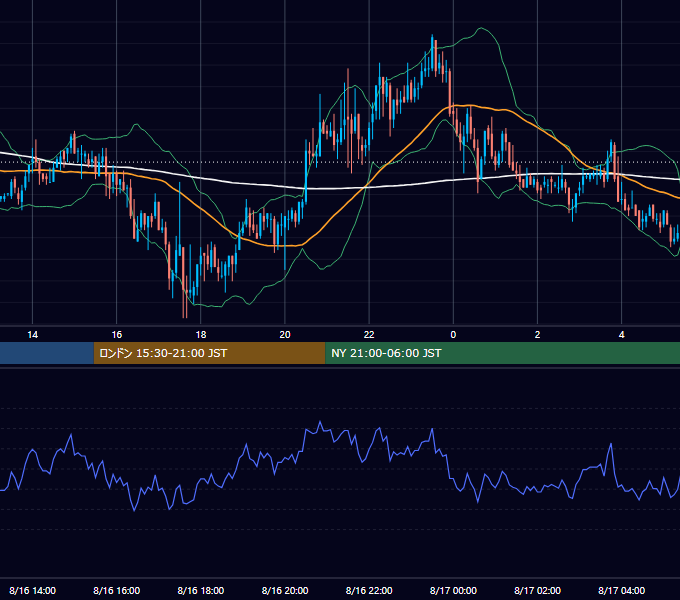Image resolution: width=680 pixels, height=600 pixels.
Task: Click the ロンドン 15:30-21:00 JST session bar
Action: tap(209, 353)
